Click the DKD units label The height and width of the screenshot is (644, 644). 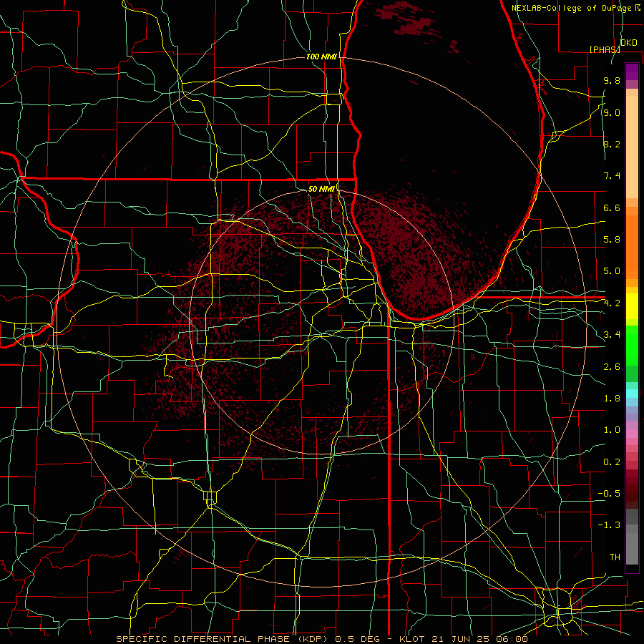pos(628,42)
